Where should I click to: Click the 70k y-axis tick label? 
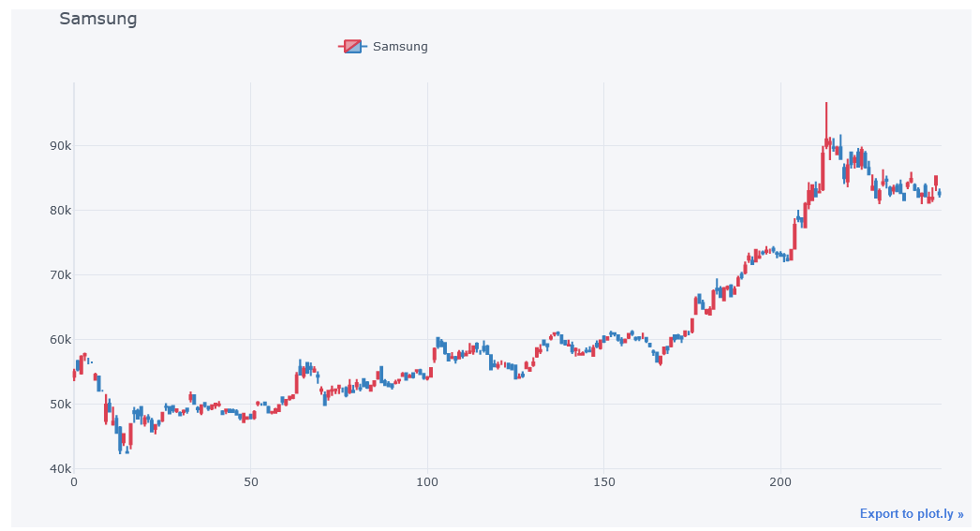(x=61, y=275)
